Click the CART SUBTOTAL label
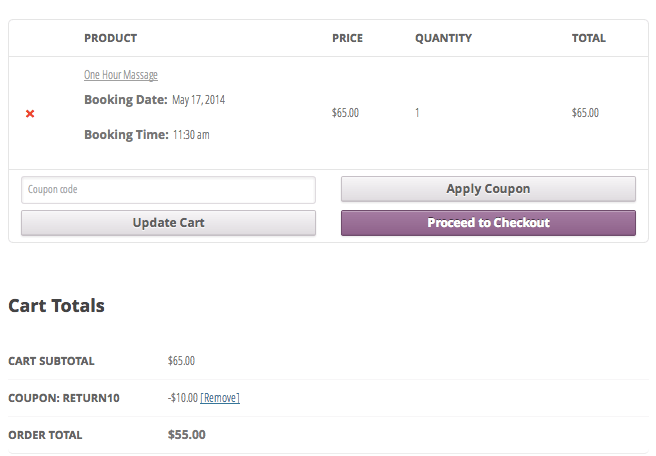Viewport: 656px width, 456px height. pos(51,361)
